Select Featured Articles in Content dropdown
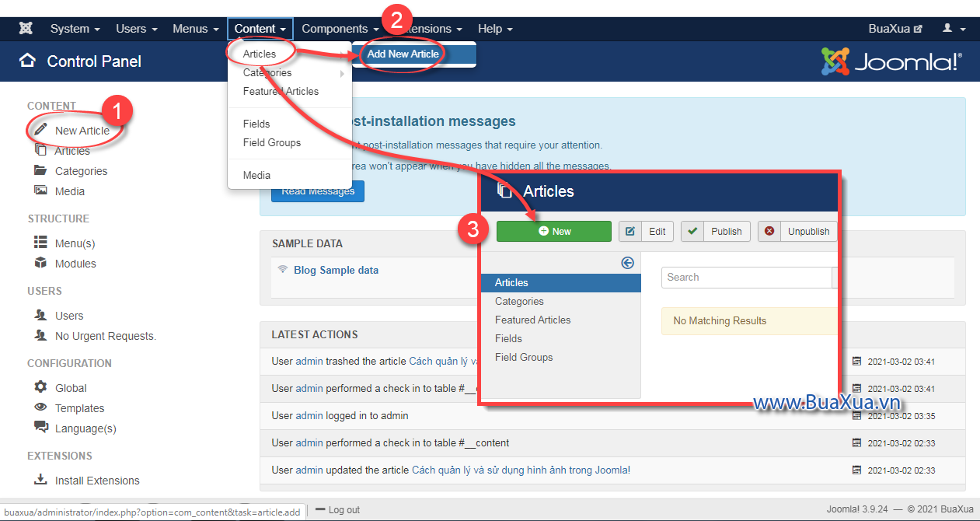 pyautogui.click(x=281, y=91)
